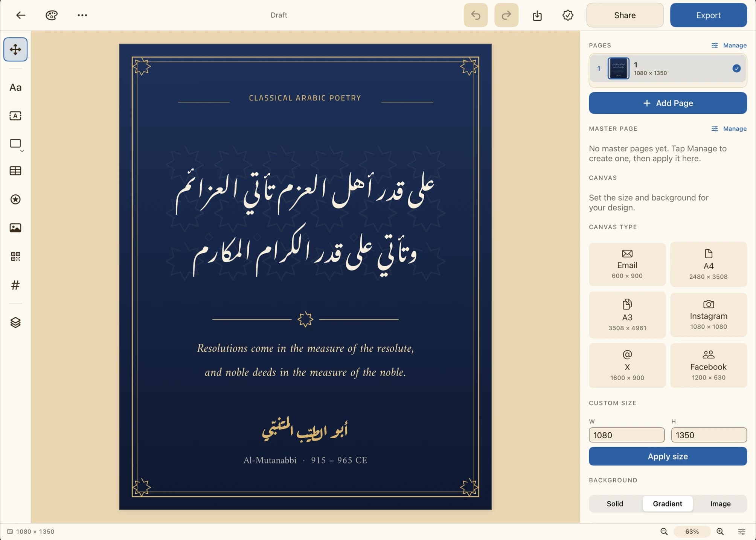
Task: Switch background to Solid
Action: (x=615, y=504)
